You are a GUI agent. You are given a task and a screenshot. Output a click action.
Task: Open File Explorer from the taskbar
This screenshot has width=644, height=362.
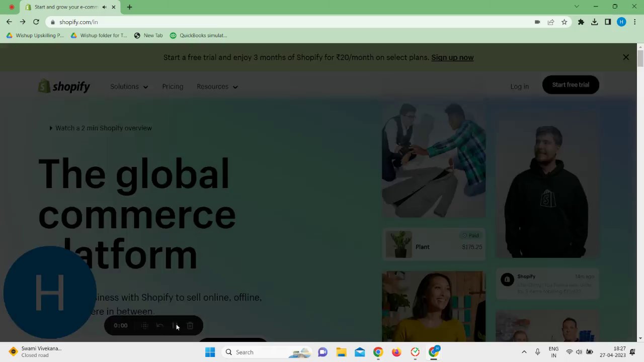341,352
